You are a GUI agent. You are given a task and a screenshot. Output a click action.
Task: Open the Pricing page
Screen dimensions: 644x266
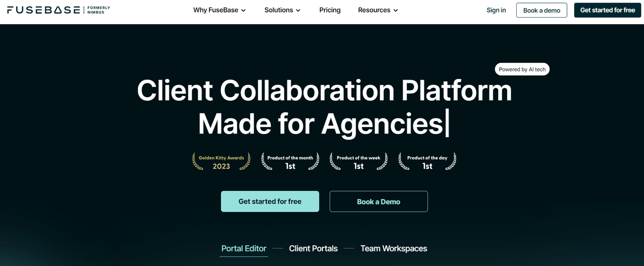(330, 10)
